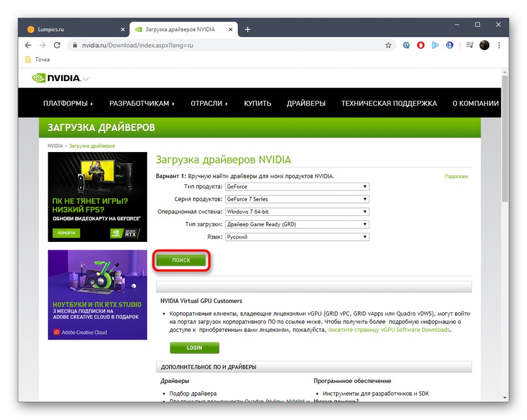Open the RTX Studio laptops banner
The height and width of the screenshot is (420, 527).
click(98, 295)
